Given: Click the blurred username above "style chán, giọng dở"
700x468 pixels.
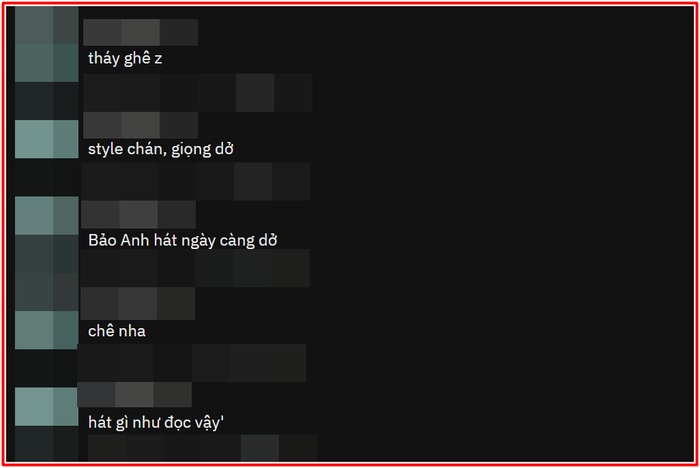Looking at the screenshot, I should [140, 125].
